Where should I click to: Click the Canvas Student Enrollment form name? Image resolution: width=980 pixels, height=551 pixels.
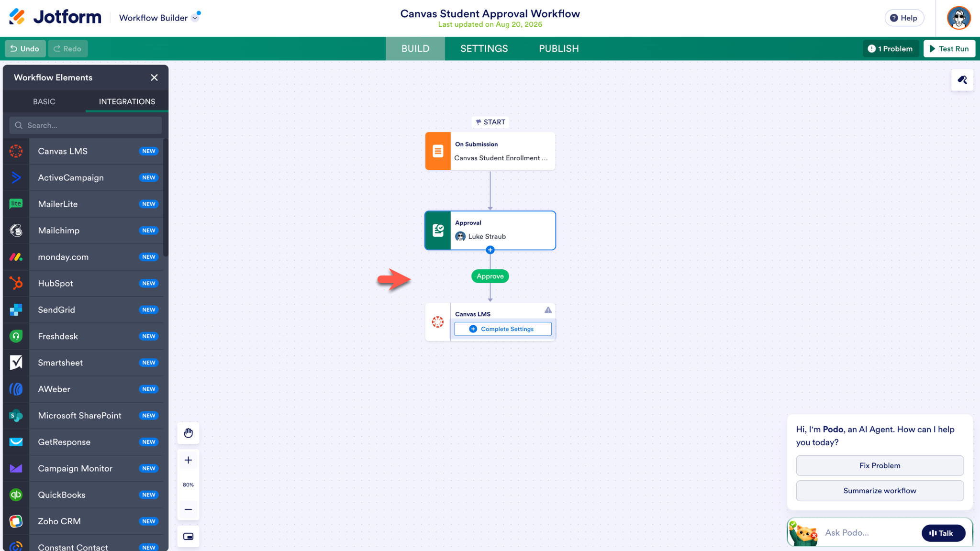(x=501, y=158)
